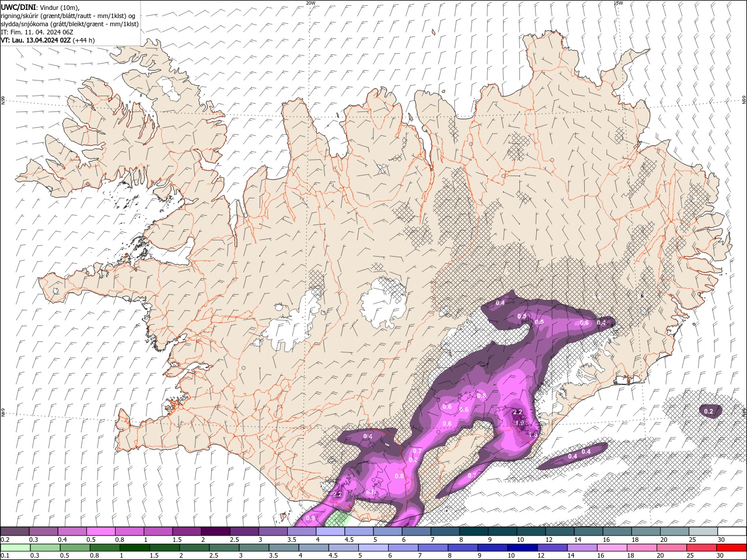This screenshot has width=747, height=560.
Task: Click the 0.2 value in the offshore patch
Action: pyautogui.click(x=708, y=411)
